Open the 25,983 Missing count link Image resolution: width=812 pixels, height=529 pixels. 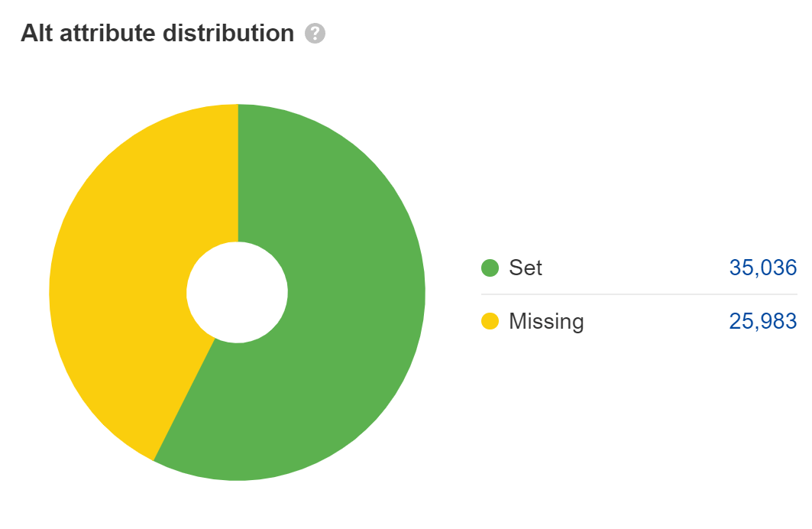(762, 321)
